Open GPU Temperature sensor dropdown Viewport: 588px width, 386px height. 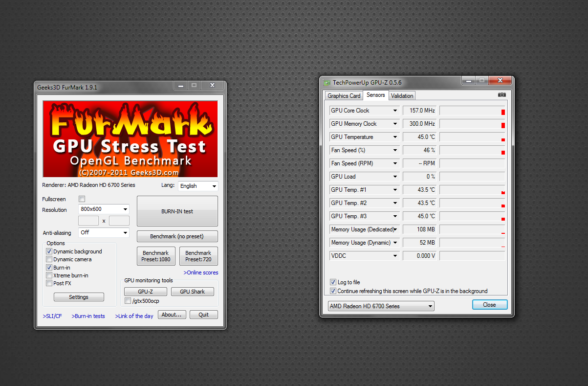pyautogui.click(x=395, y=137)
